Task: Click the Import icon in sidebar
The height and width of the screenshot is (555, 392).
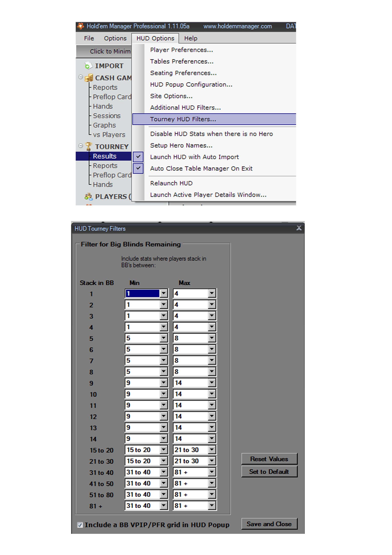Action: [x=89, y=65]
